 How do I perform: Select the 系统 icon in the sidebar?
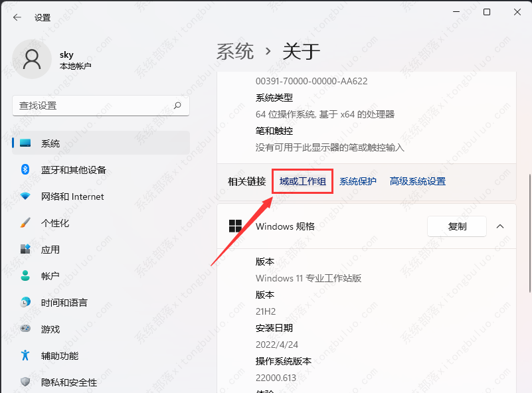pos(24,142)
